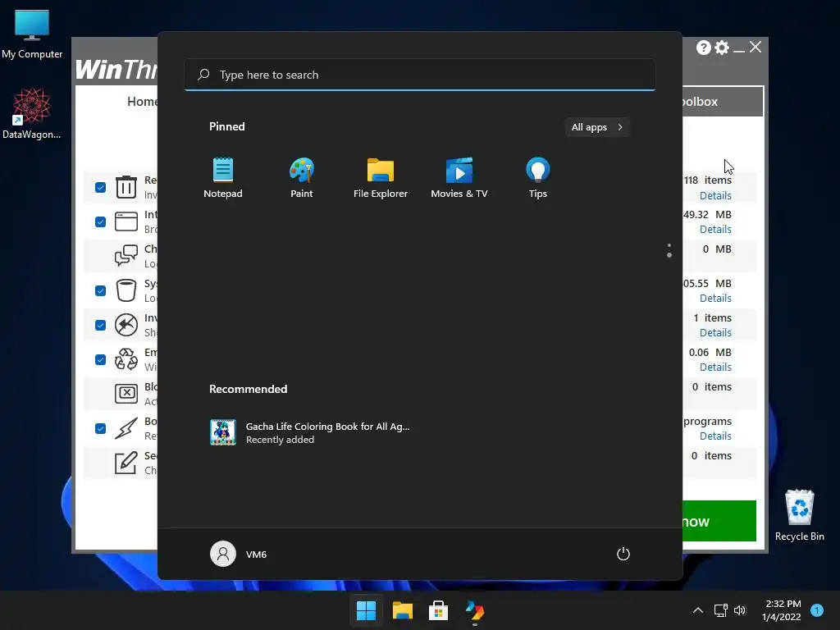Open Details link for 0.06 MB row
Viewport: 840px width, 630px height.
click(x=715, y=367)
